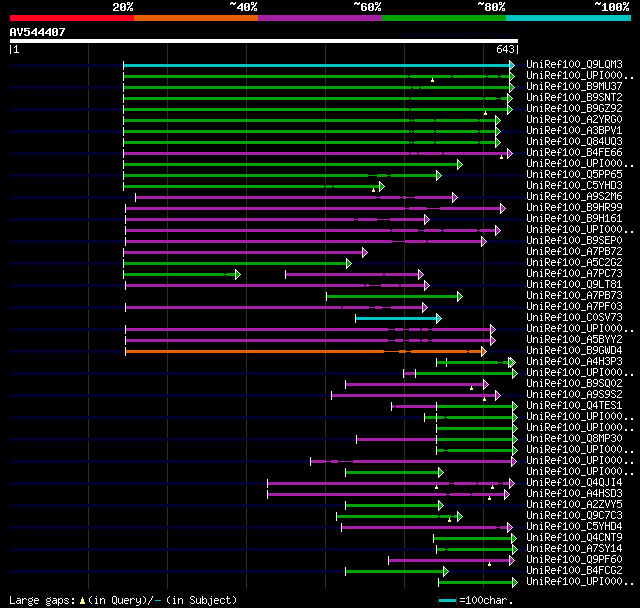
Task: Select the UniRef100_A9S9S2 label
Action: pyautogui.click(x=574, y=395)
